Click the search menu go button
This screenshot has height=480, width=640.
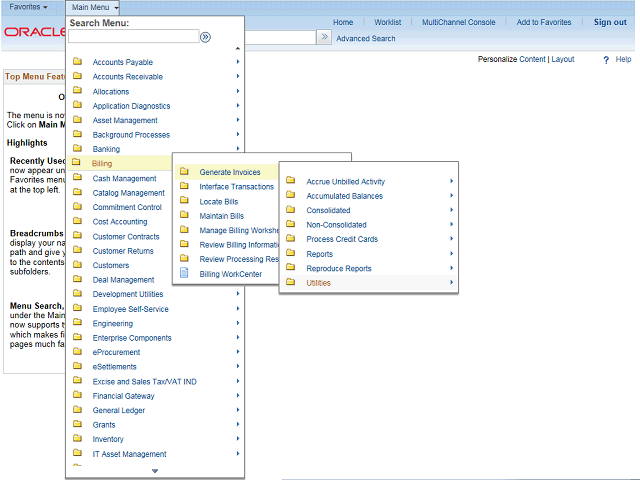[205, 37]
